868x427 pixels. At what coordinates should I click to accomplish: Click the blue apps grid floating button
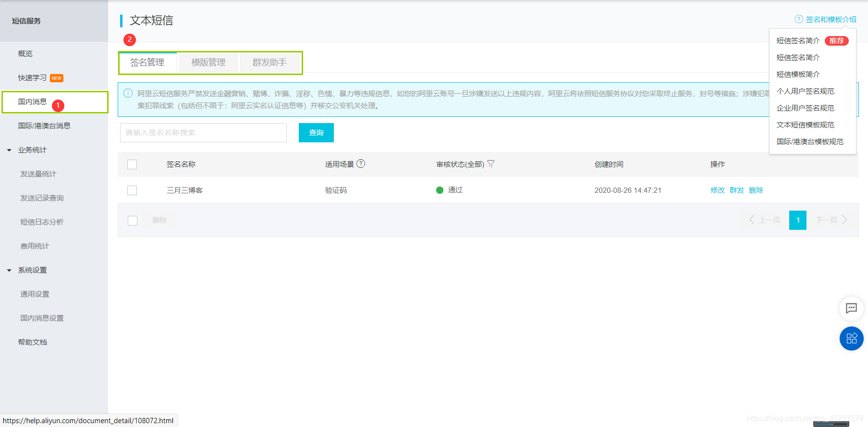click(851, 339)
